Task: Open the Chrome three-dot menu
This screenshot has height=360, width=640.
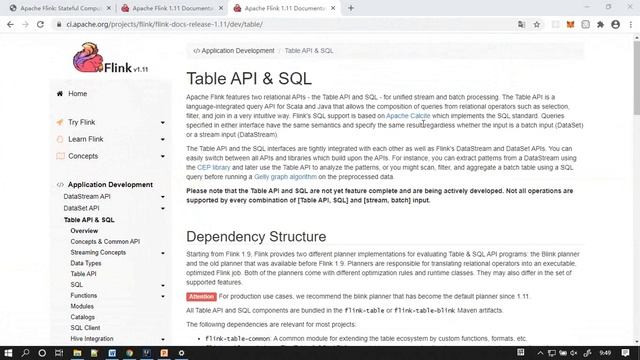Action: click(x=631, y=24)
